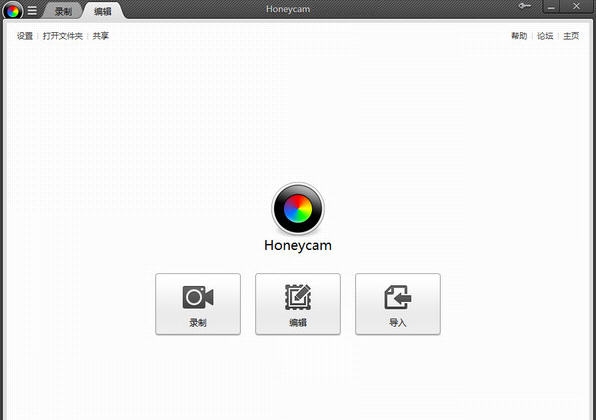This screenshot has width=596, height=420.
Task: Minimize the Honeycam window
Action: point(551,6)
